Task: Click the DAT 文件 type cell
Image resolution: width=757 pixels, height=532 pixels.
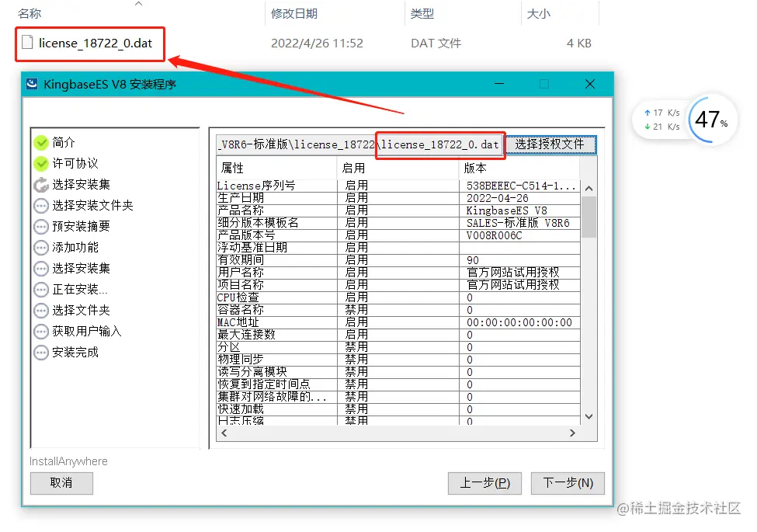Action: (436, 43)
